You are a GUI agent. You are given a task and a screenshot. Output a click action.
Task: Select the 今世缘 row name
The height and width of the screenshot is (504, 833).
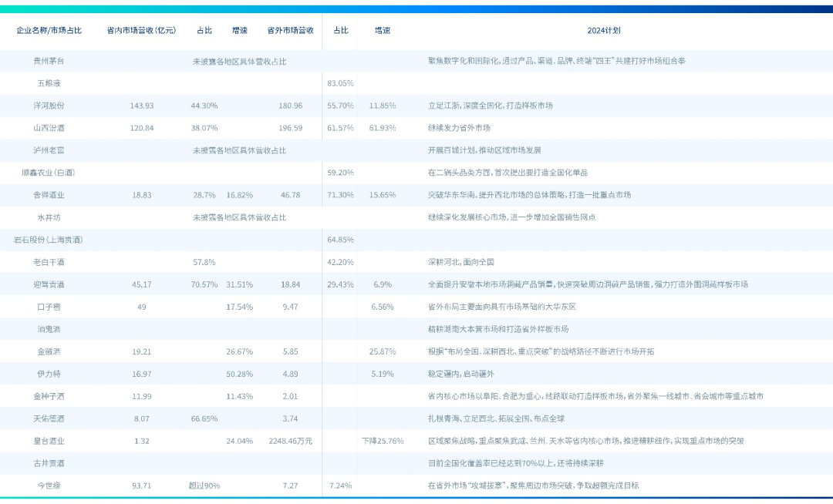coord(49,485)
